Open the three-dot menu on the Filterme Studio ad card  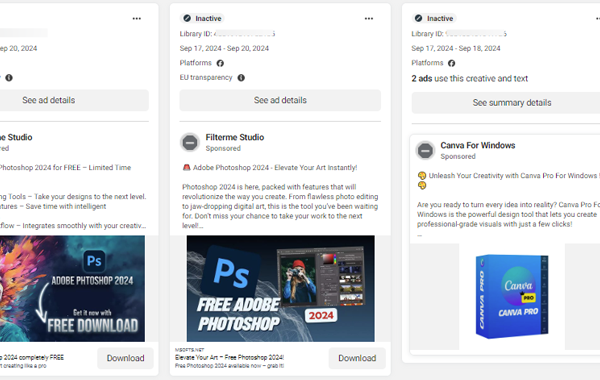[x=368, y=18]
